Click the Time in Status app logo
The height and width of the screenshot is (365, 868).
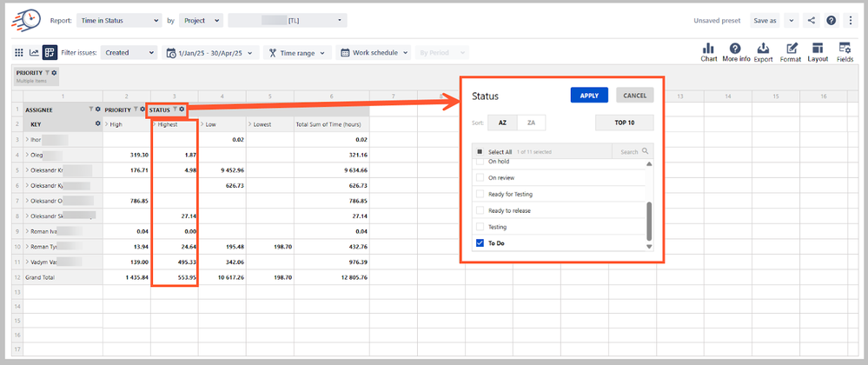tap(25, 21)
